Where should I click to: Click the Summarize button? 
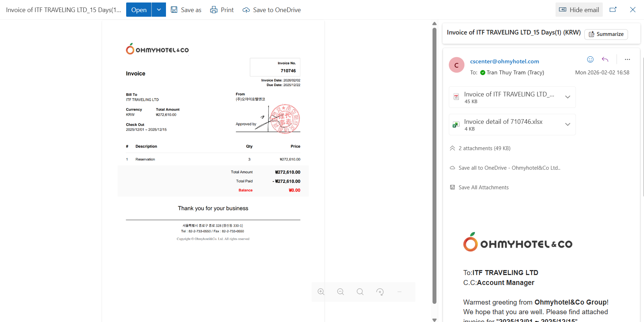coord(606,34)
